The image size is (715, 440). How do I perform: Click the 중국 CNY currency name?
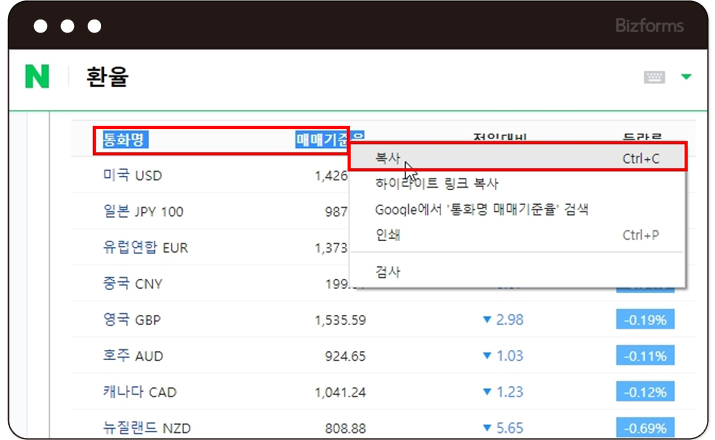132,284
